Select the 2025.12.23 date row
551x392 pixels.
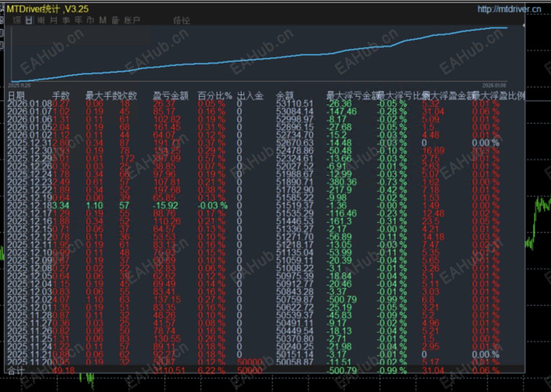tap(30, 182)
